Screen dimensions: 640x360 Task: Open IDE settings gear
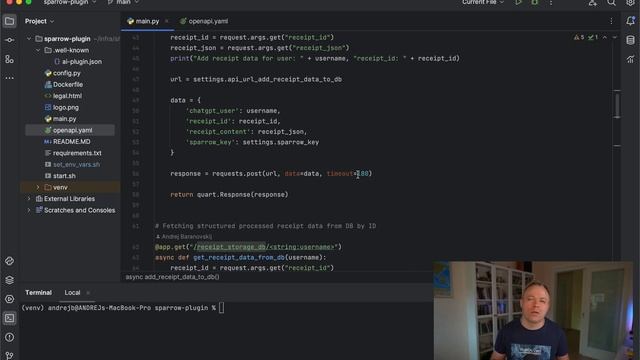pyautogui.click(x=630, y=2)
